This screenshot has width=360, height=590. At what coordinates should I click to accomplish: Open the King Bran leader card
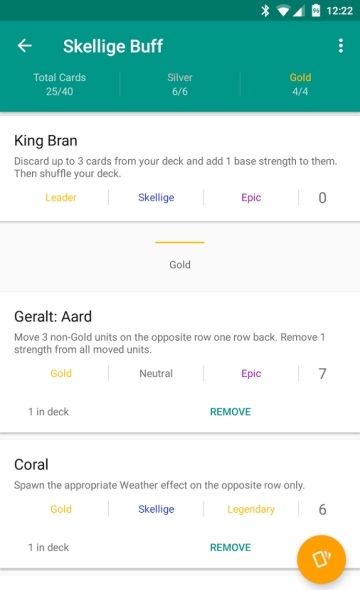(180, 168)
